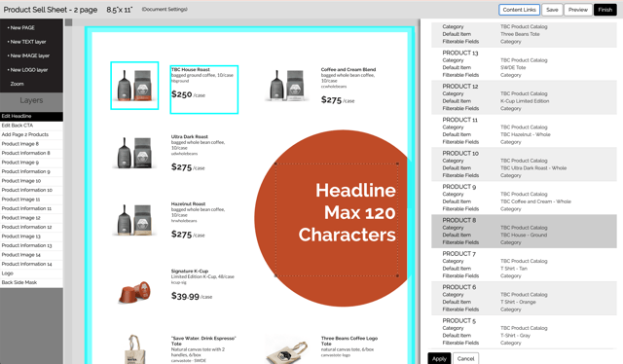Image resolution: width=623 pixels, height=364 pixels.
Task: Select the Back Side Mask layer
Action: pyautogui.click(x=31, y=282)
